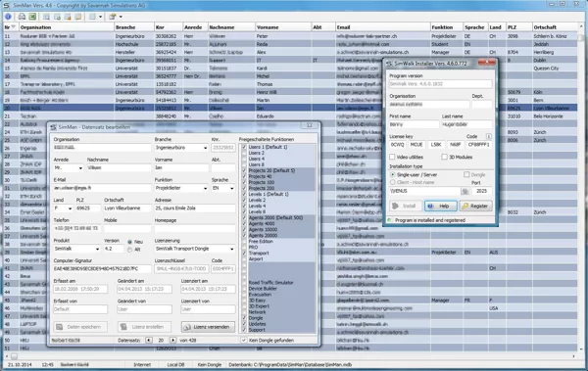Screen dimensions: 588x371
Task: Sort the table by the Organisation column header
Action: point(66,27)
